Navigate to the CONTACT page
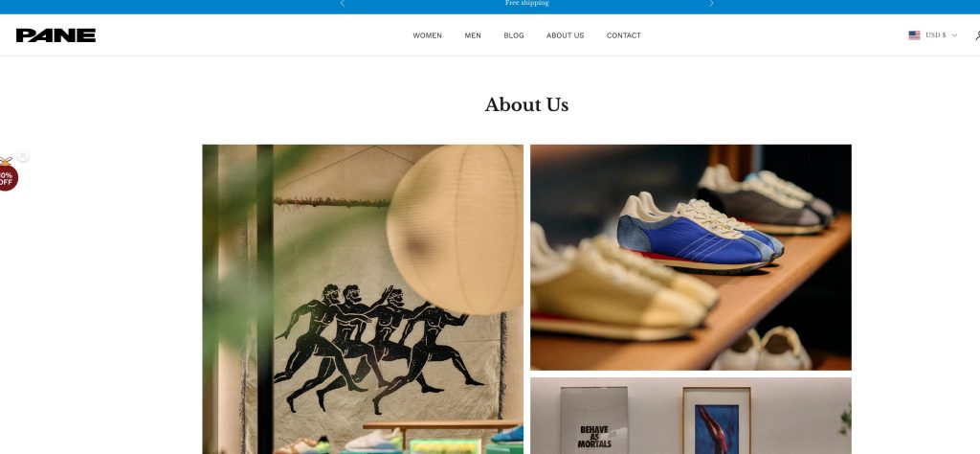This screenshot has width=980, height=454. tap(624, 35)
